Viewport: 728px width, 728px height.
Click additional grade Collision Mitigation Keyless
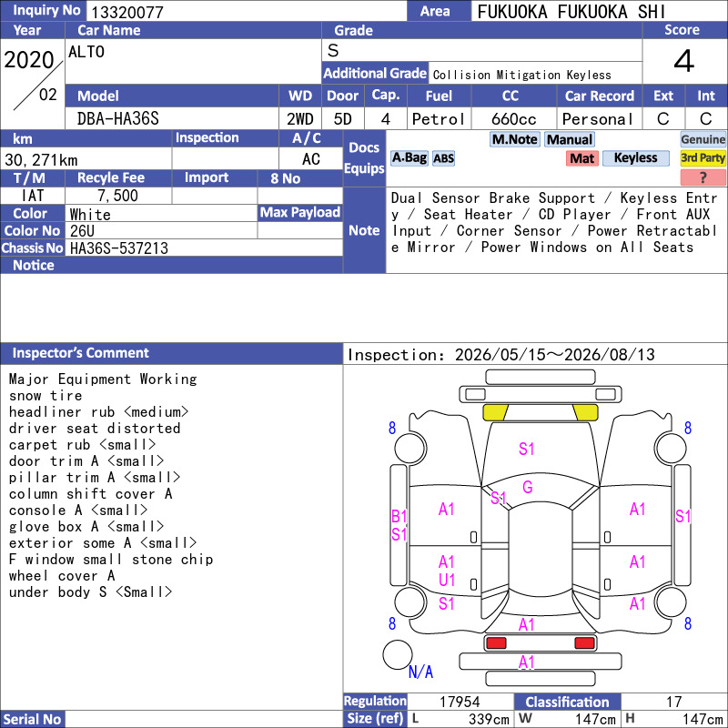pyautogui.click(x=521, y=75)
